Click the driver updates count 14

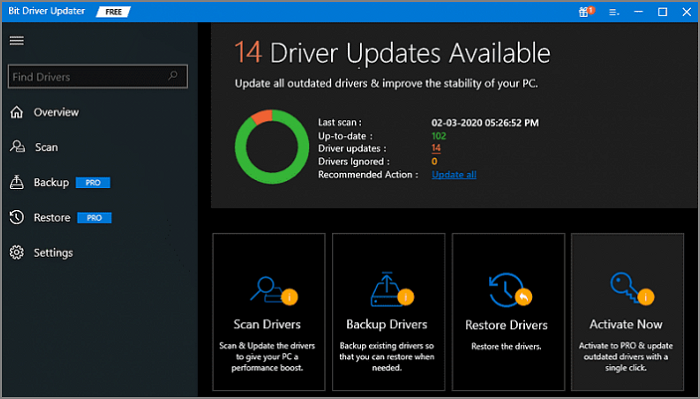click(436, 148)
